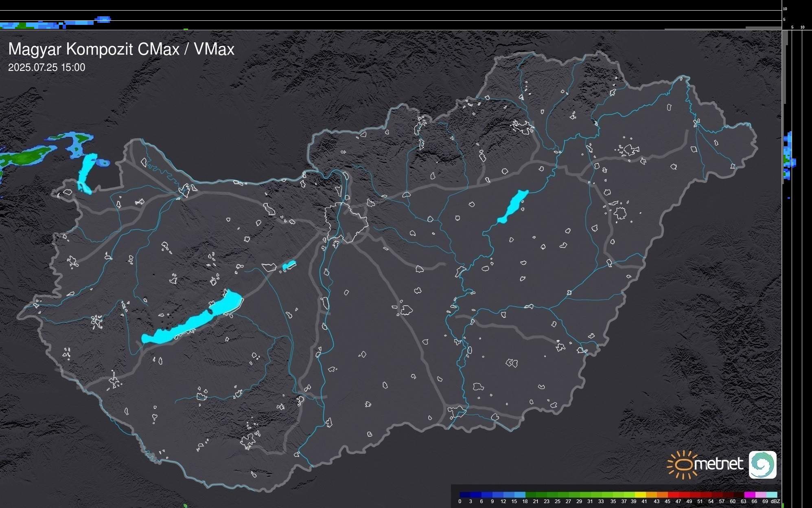812x508 pixels.
Task: Click the 10 km label on top panel
Action: click(x=785, y=9)
